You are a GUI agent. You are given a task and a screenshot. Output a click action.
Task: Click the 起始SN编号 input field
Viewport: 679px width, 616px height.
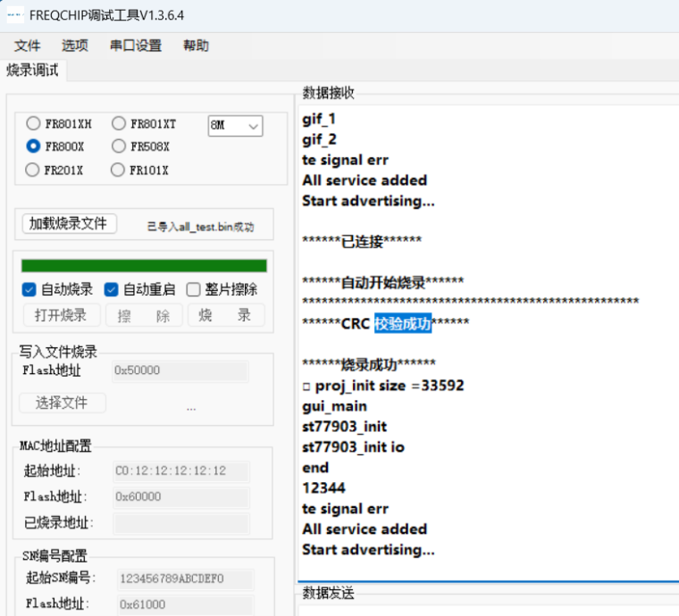tap(185, 579)
